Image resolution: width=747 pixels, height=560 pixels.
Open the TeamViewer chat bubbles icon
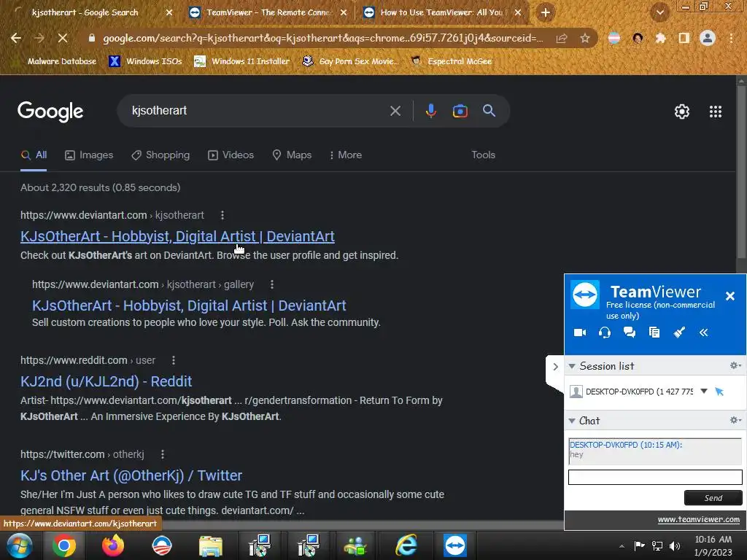pyautogui.click(x=630, y=332)
